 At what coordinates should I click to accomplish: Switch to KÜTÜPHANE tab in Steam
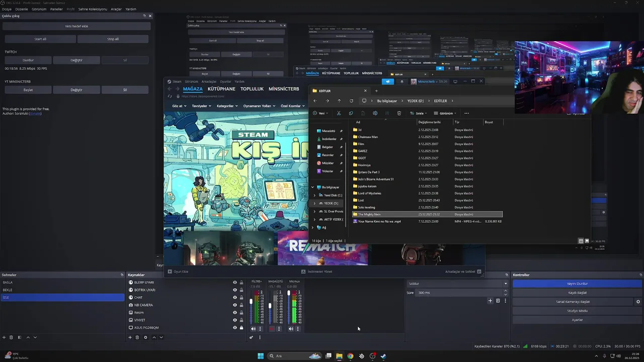(x=221, y=89)
